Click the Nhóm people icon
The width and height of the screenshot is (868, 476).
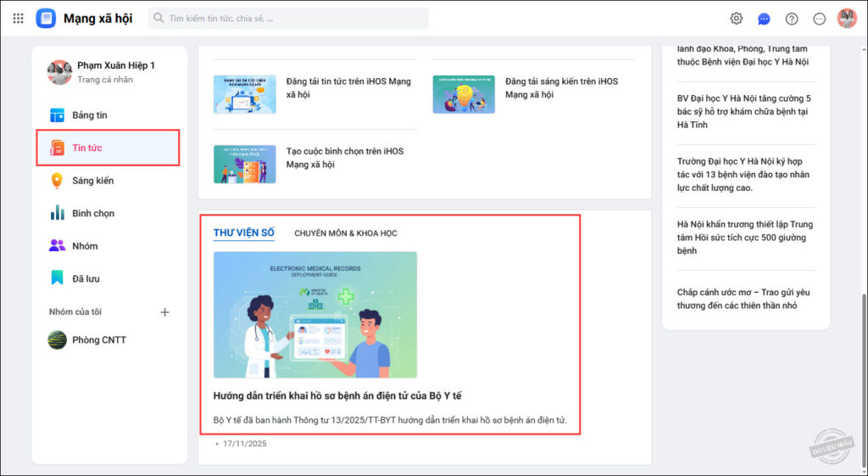click(57, 246)
